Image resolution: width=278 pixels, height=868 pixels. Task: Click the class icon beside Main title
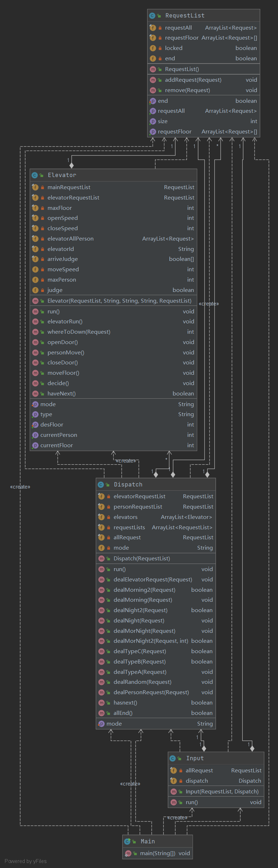tap(127, 842)
